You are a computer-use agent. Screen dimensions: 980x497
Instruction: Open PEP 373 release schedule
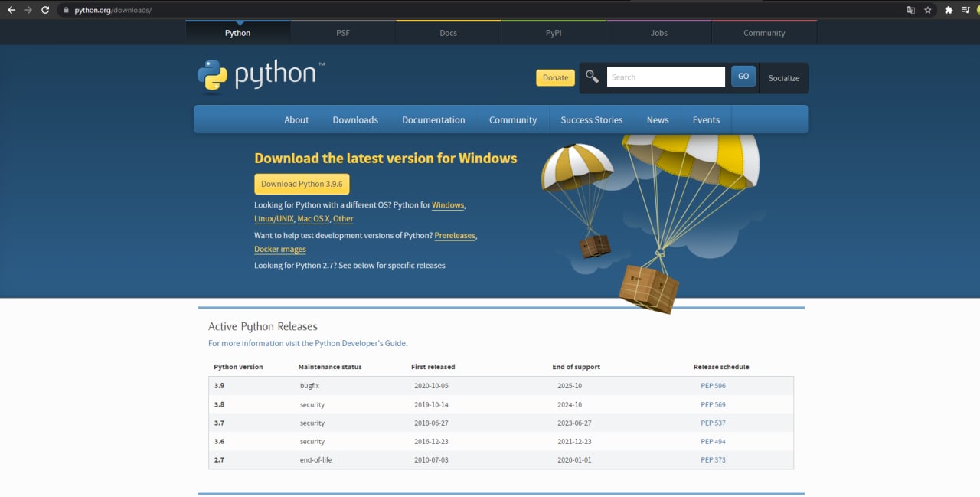[x=713, y=459]
